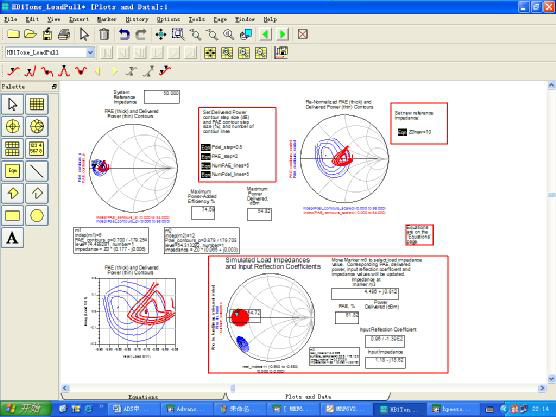Screen dimensions: 556x417
Task: Select the rectangular plot tool in Palette
Action: point(37,104)
